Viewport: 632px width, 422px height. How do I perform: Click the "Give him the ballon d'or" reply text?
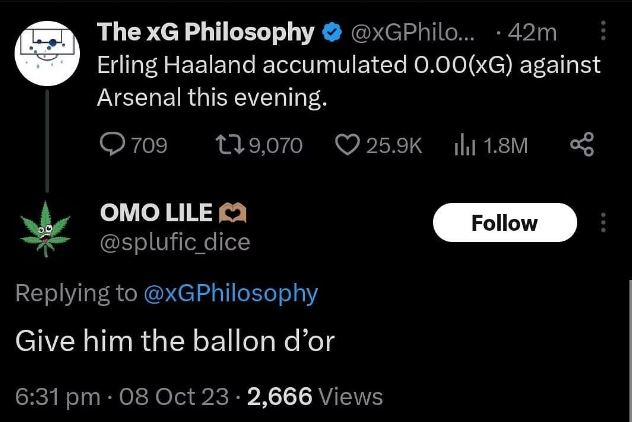[175, 341]
